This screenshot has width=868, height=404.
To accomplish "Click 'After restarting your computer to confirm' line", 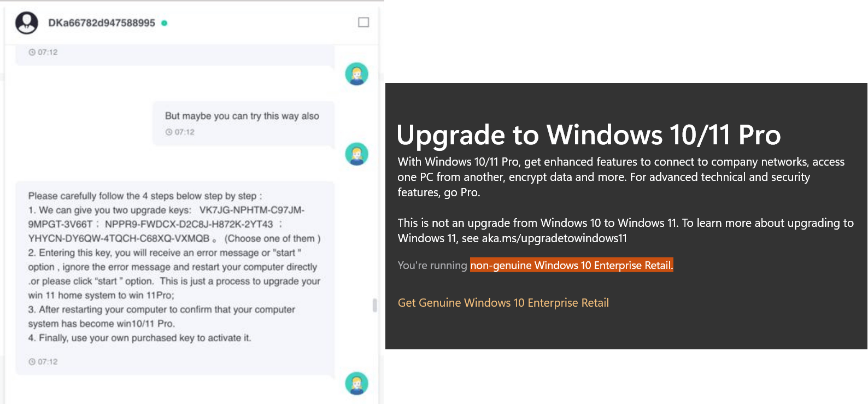I will click(162, 317).
